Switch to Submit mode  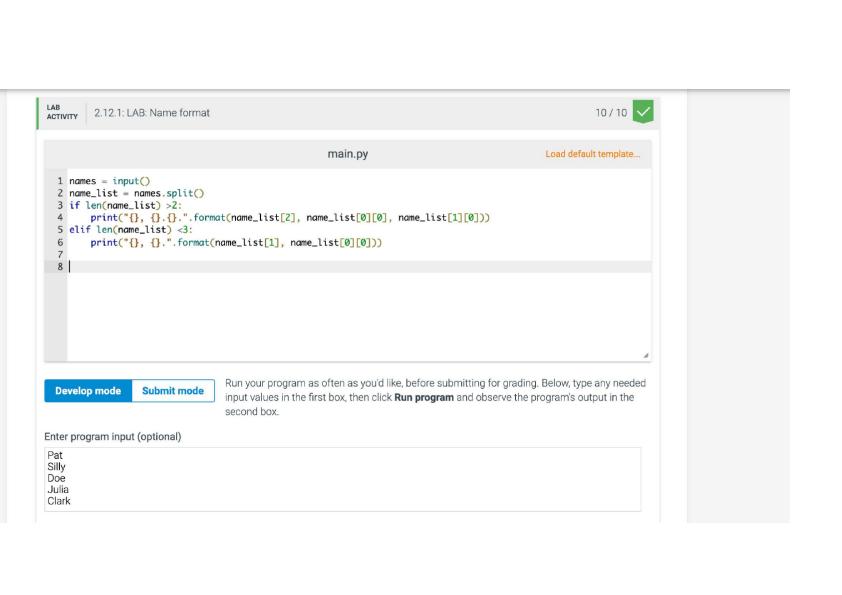pos(173,391)
